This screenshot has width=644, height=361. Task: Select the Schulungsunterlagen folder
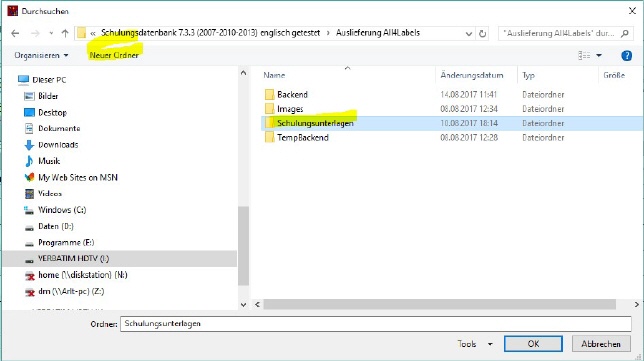(x=315, y=123)
